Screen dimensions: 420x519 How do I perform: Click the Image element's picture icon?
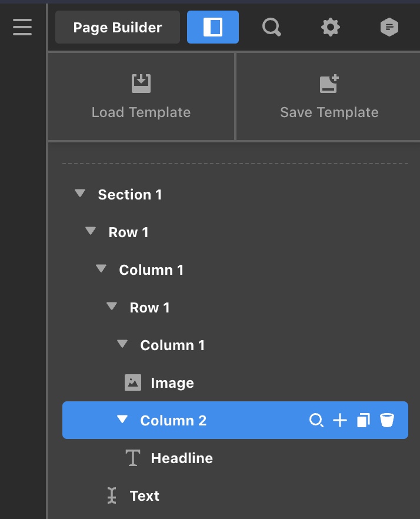(133, 382)
